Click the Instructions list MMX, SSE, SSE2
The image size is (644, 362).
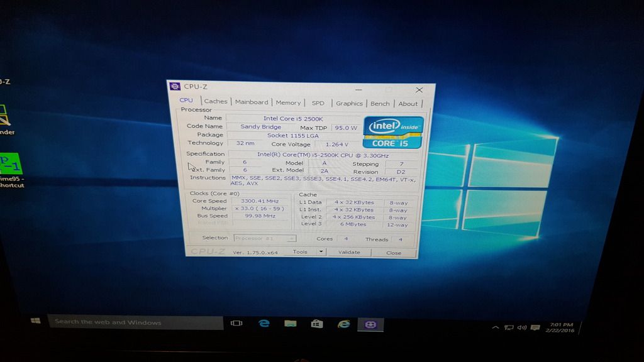pyautogui.click(x=323, y=181)
